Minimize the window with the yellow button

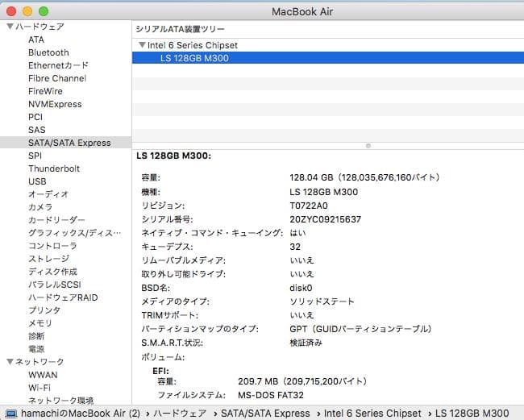click(x=27, y=11)
